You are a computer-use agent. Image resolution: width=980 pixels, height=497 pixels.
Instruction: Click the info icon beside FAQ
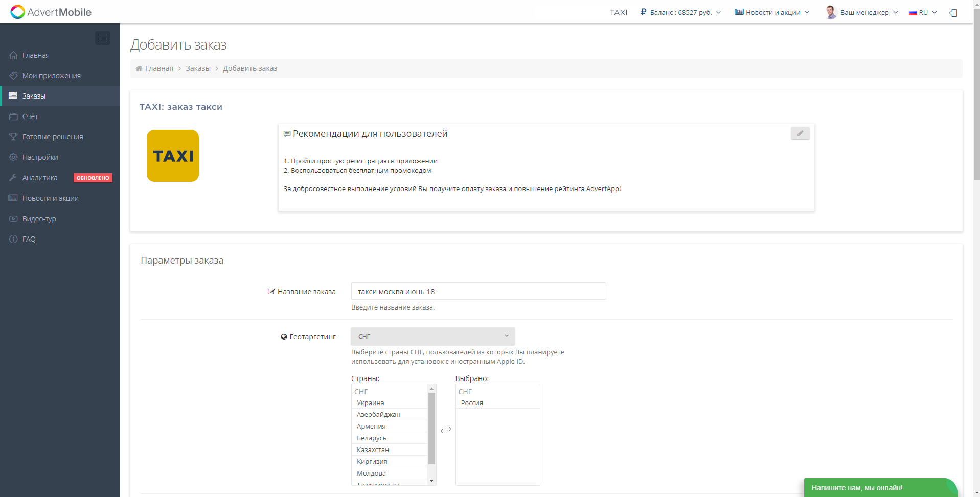tap(13, 239)
